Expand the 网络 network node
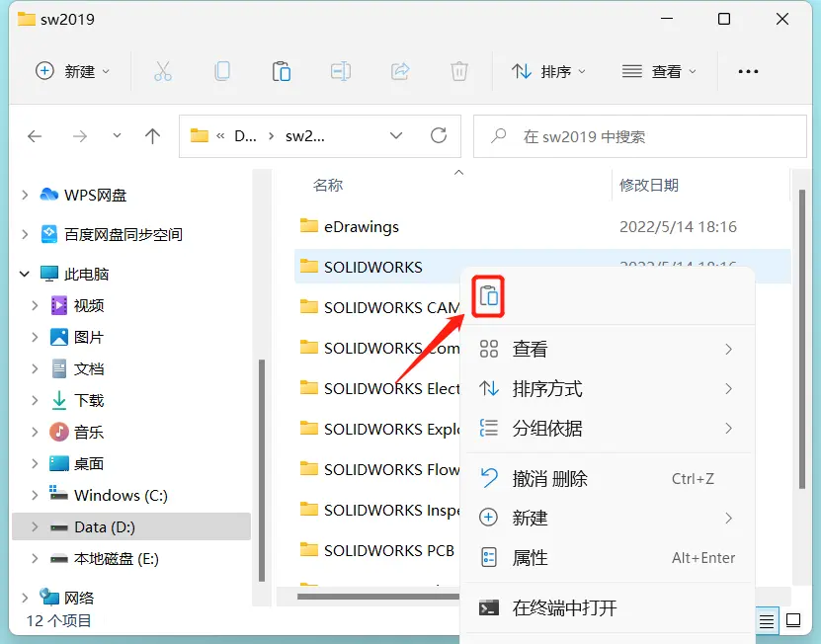The width and height of the screenshot is (821, 644). [x=25, y=598]
